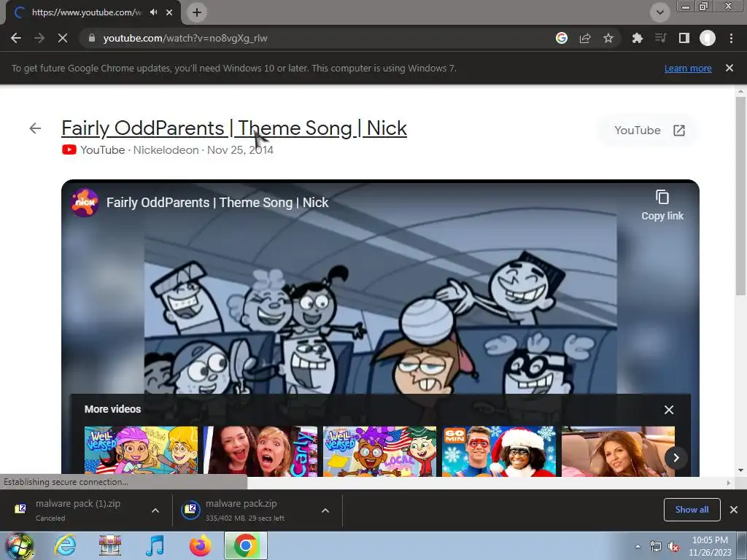747x560 pixels.
Task: Click the red YouTube logo icon
Action: 69,150
